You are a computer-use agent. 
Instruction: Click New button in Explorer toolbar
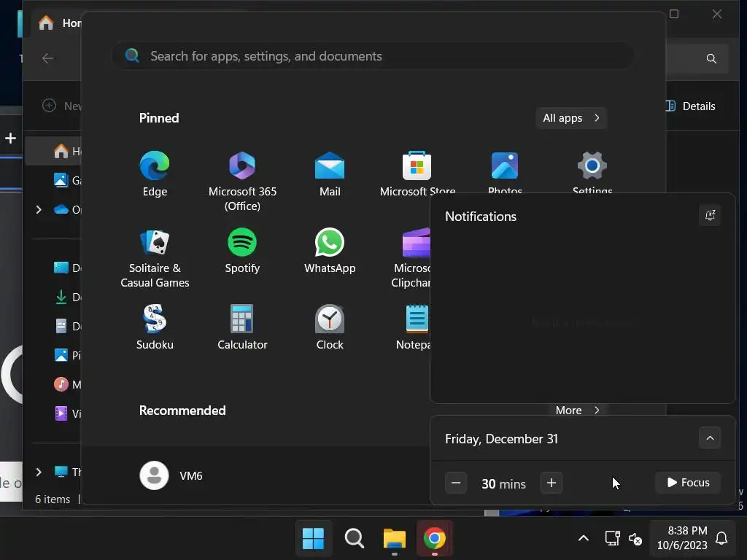point(61,106)
